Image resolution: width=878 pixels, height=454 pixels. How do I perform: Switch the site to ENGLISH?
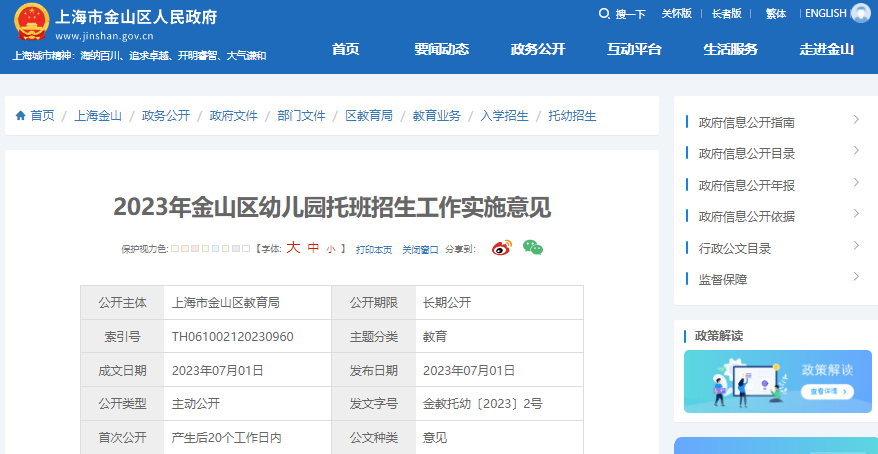(825, 14)
